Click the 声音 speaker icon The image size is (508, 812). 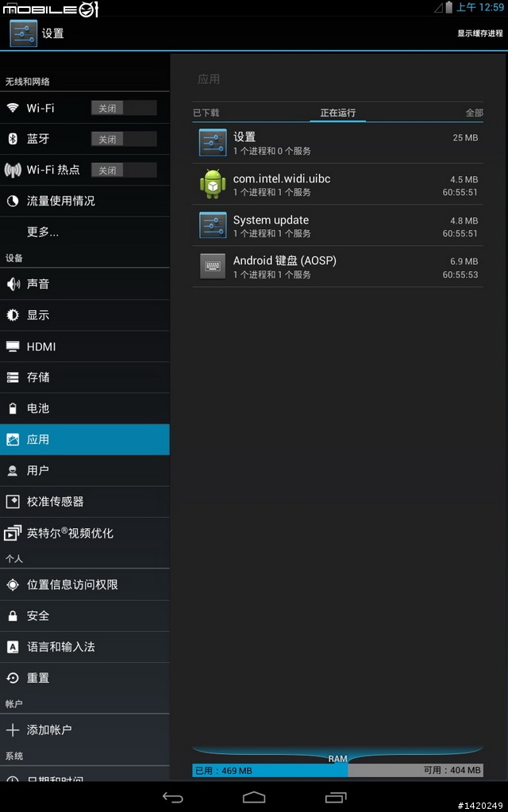tap(13, 284)
